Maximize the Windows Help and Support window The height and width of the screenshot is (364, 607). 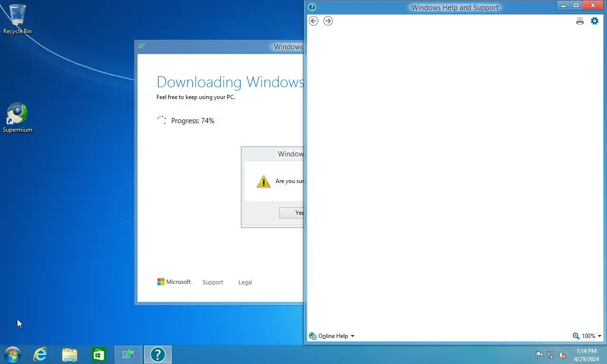click(x=576, y=6)
